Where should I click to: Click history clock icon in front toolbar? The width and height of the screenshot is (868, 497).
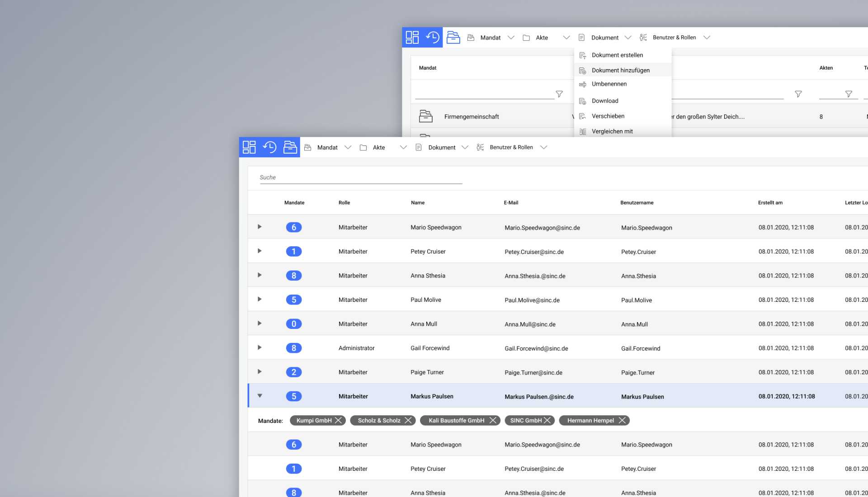270,147
